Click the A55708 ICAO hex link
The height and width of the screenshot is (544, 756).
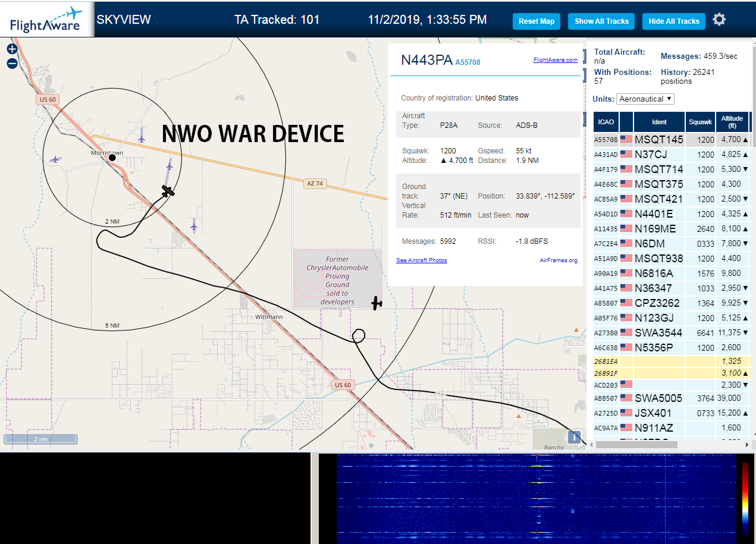tap(468, 62)
